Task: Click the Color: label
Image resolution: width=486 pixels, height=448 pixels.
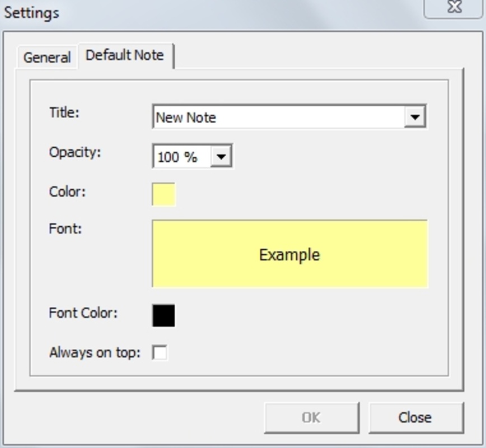Action: click(67, 192)
